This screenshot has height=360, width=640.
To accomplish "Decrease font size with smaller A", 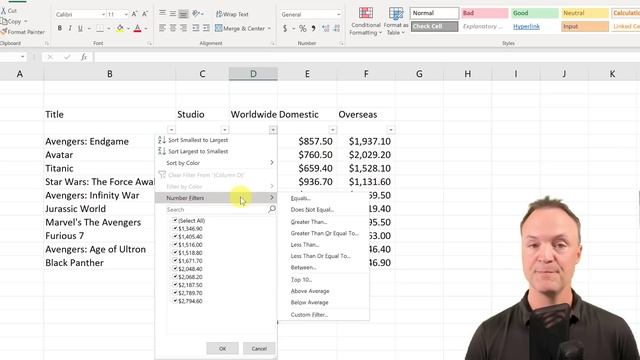I will point(144,14).
